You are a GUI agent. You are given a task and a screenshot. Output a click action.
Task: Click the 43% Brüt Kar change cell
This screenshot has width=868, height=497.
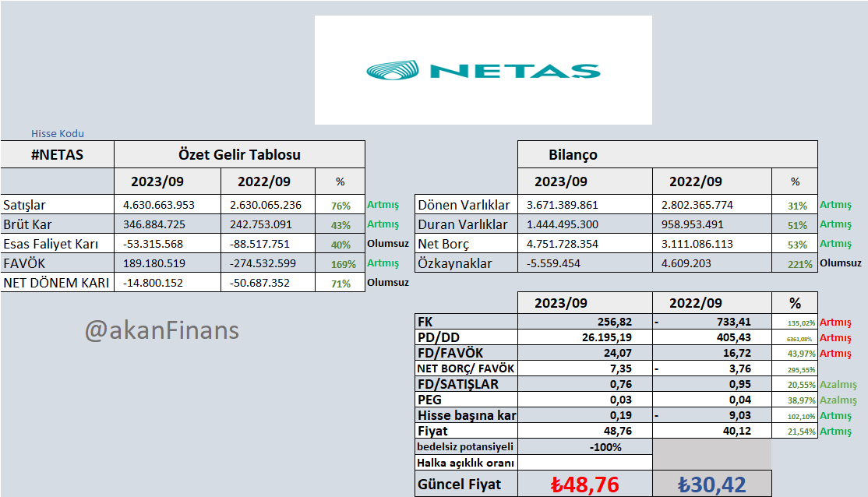340,224
